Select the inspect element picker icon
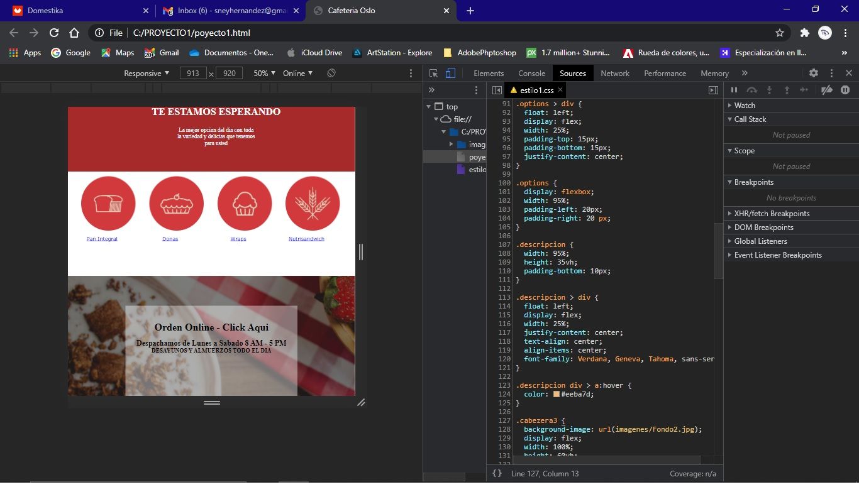The image size is (859, 504). tap(434, 73)
